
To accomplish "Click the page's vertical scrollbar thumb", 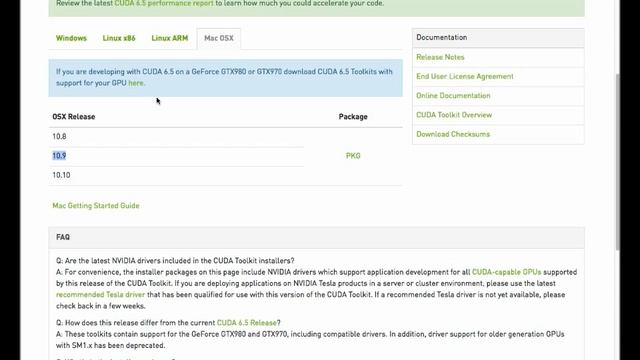I will coord(618,161).
